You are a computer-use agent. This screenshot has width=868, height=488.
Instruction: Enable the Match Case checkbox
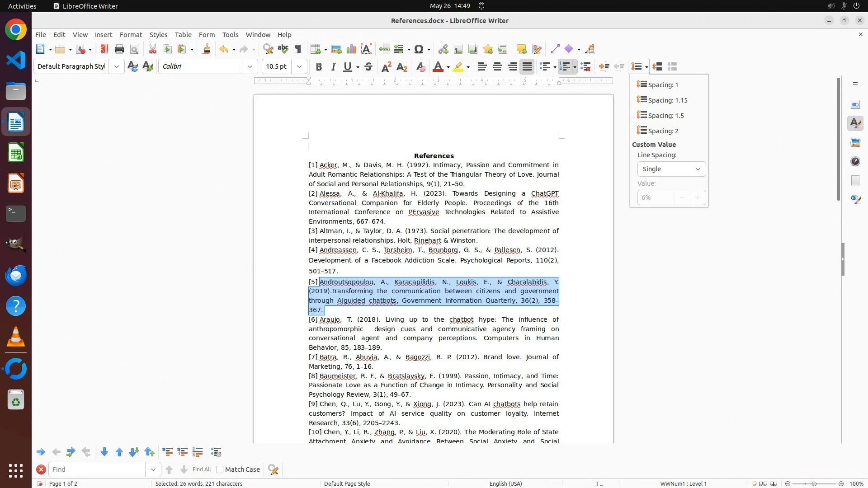[x=220, y=469]
